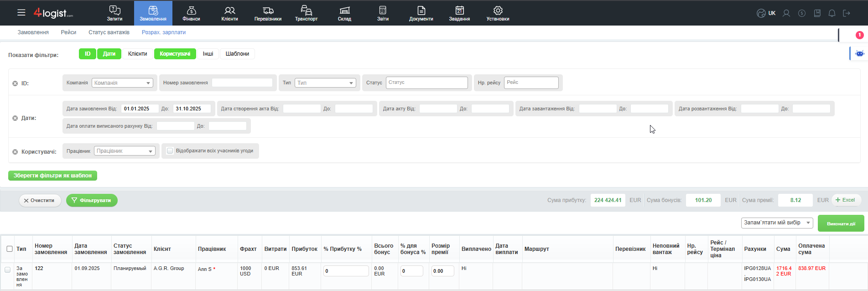Open the chat bot assistant icon

click(x=859, y=53)
